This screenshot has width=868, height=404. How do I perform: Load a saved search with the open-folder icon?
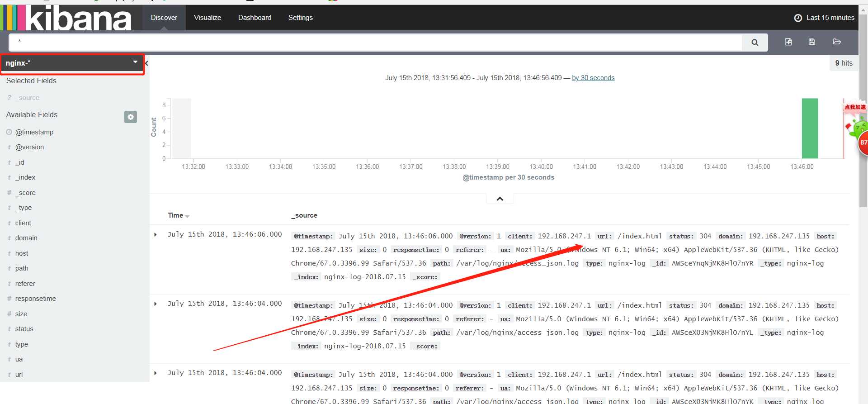[x=837, y=42]
